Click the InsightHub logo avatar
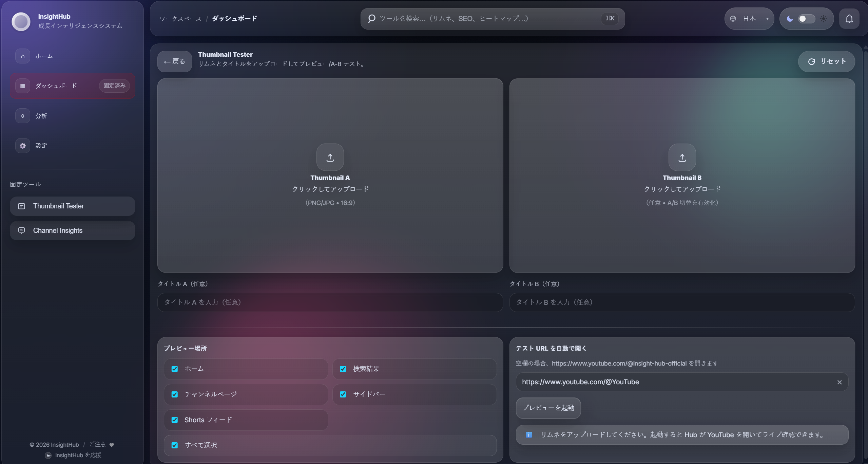The width and height of the screenshot is (868, 464). [21, 21]
